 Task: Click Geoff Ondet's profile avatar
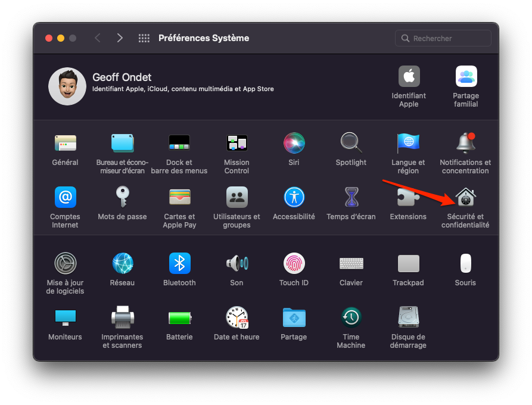coord(67,86)
